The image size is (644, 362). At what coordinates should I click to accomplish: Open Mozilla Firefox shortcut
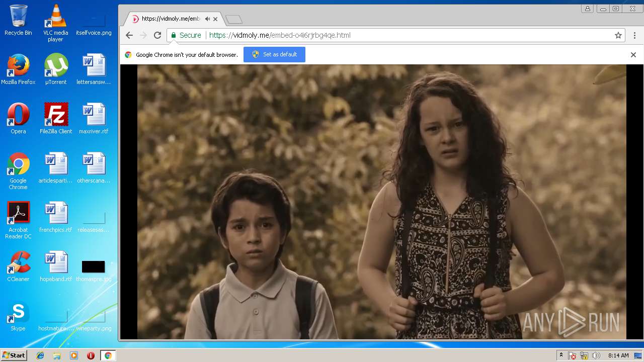tap(18, 69)
